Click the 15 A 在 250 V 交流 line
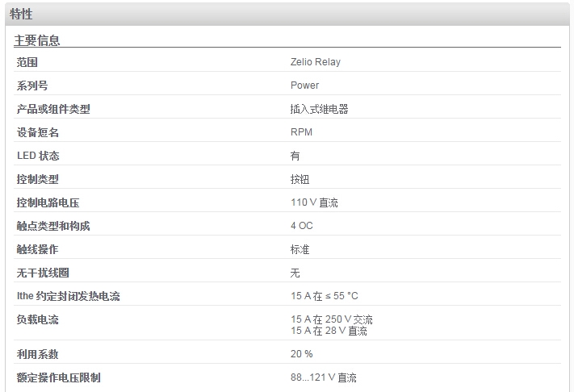 pos(332,319)
